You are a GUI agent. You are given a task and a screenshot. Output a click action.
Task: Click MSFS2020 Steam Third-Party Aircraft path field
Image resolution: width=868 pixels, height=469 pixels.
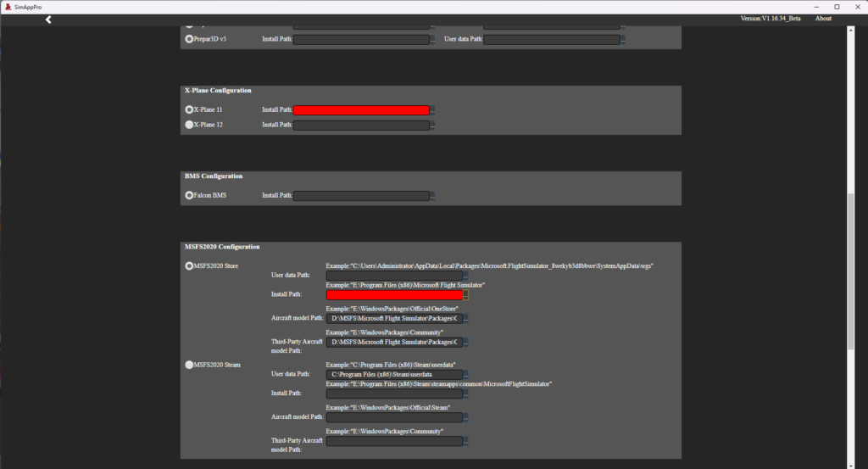click(394, 441)
